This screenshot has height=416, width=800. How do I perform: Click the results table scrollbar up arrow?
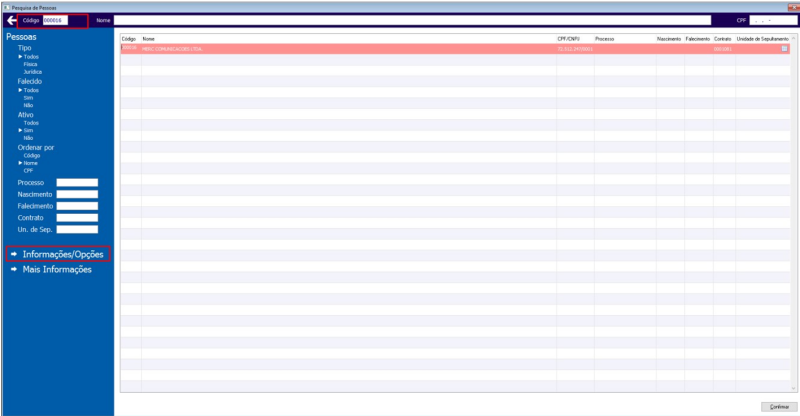(x=793, y=39)
